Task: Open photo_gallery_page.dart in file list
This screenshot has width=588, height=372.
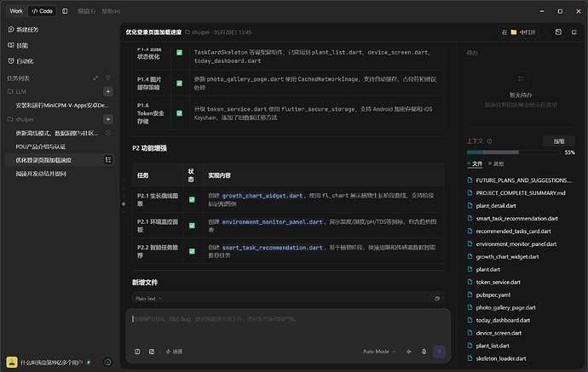Action: coord(505,307)
